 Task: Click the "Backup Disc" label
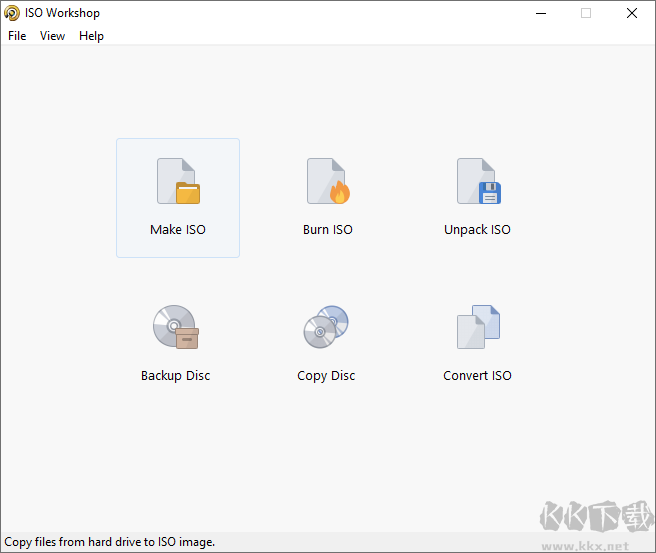[x=176, y=376]
